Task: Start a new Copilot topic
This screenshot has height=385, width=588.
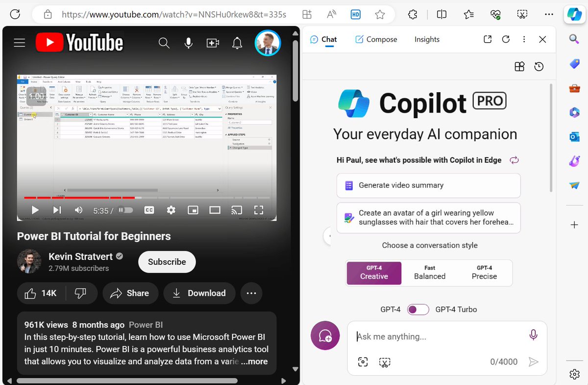Action: 325,335
